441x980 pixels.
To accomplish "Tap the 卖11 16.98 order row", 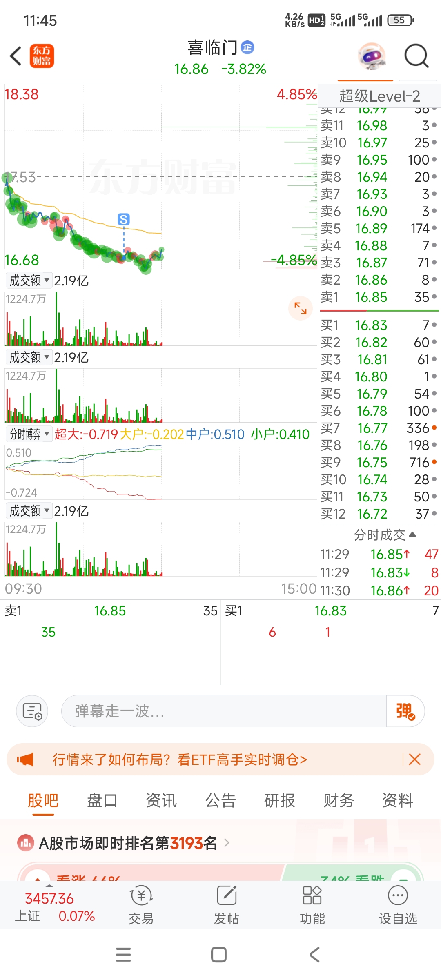I will [379, 125].
